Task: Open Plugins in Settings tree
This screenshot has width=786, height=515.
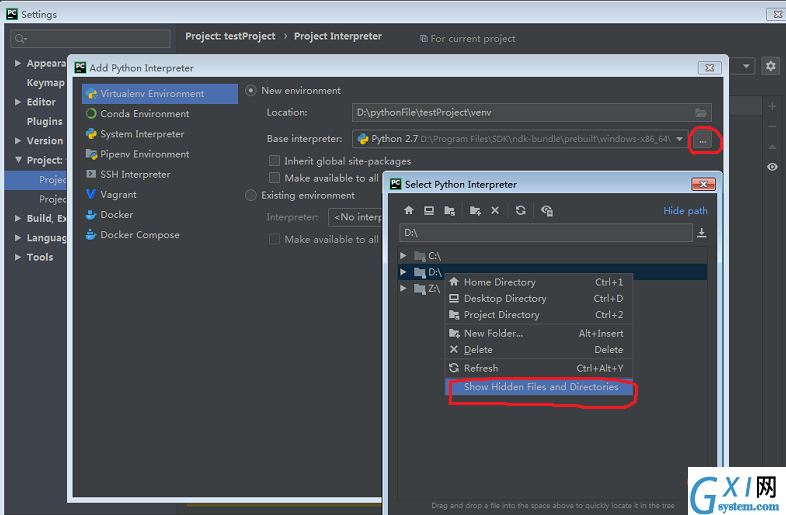Action: 45,121
